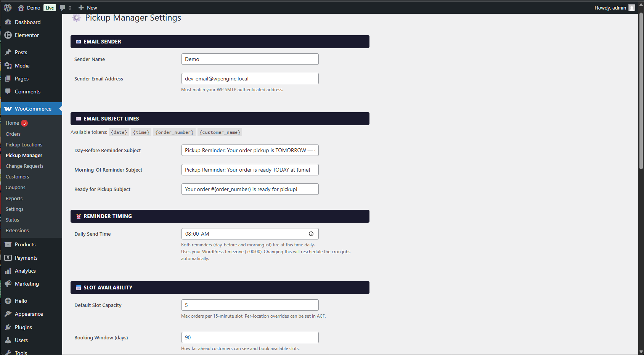The image size is (644, 355).
Task: Select the Pickup Manager submenu item
Action: tap(24, 155)
